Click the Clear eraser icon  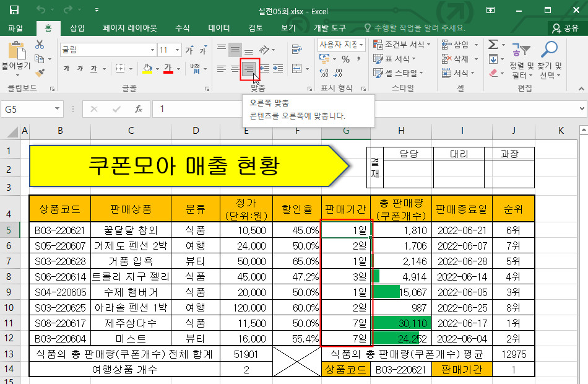pos(493,73)
